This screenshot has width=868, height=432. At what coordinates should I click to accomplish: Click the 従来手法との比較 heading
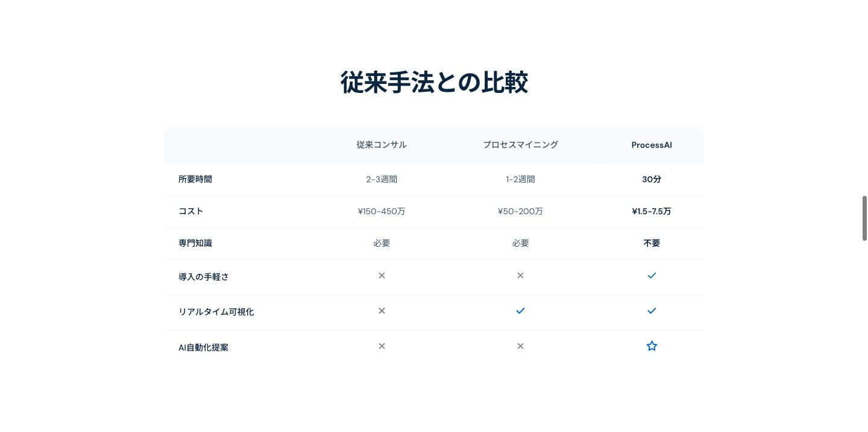[x=434, y=83]
